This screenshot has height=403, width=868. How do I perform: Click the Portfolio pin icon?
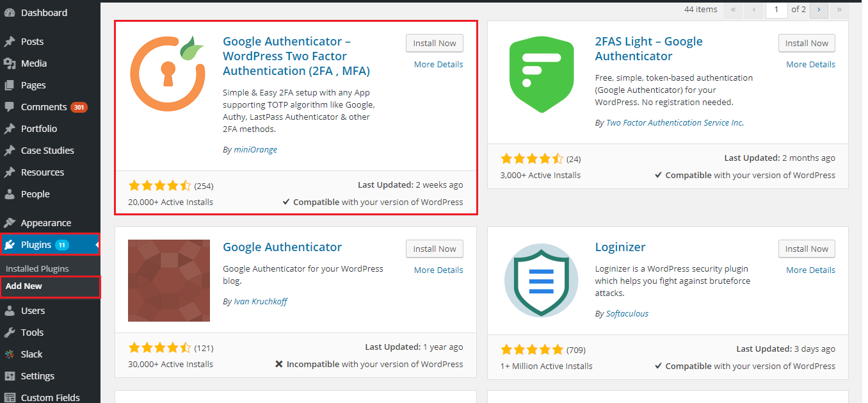pos(10,129)
